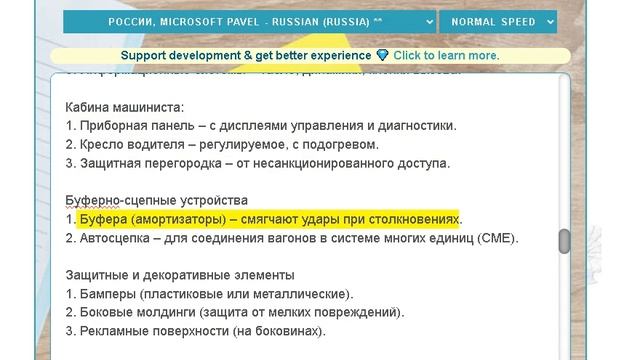This screenshot has height=360, width=640.
Task: Click line '2. Кресло водителя – регулируемое'
Action: (x=222, y=144)
